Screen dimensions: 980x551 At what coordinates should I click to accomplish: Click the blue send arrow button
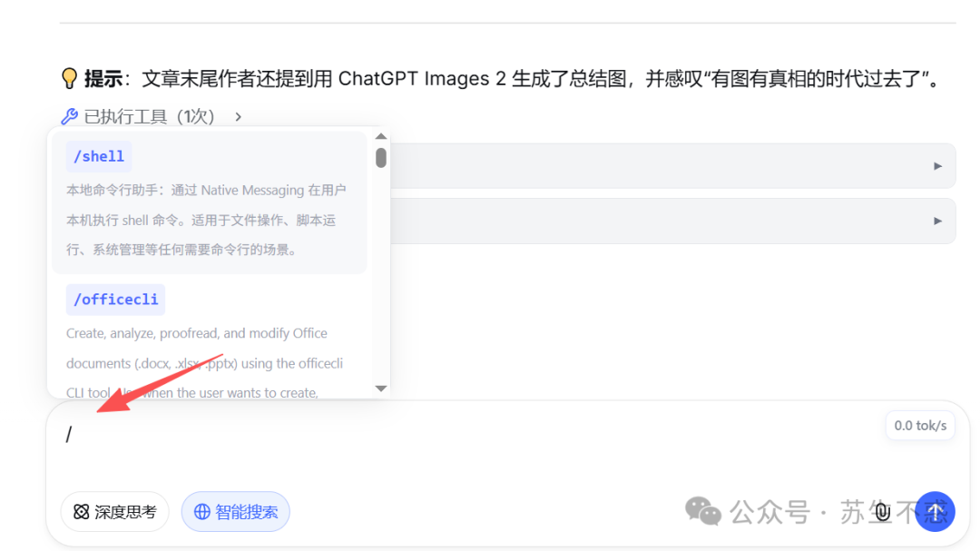tap(935, 512)
